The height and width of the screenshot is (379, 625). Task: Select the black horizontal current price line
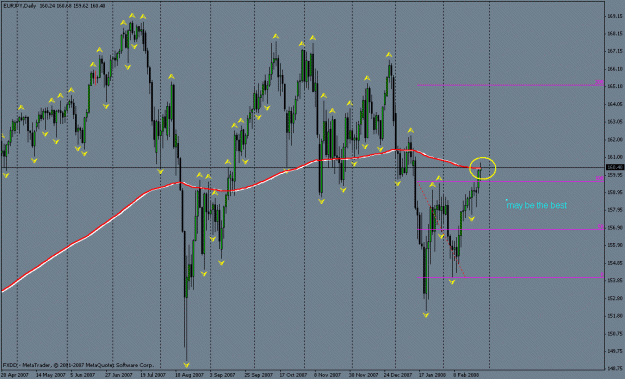[303, 167]
